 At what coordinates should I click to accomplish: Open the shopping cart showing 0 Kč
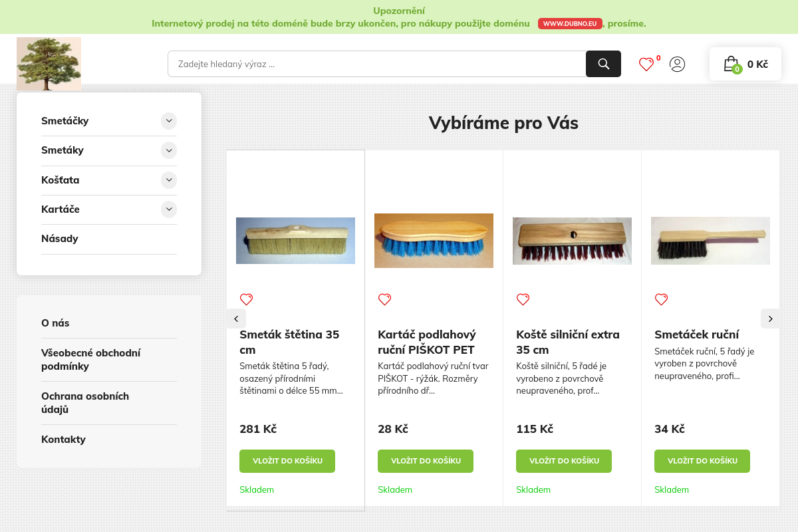pos(745,64)
